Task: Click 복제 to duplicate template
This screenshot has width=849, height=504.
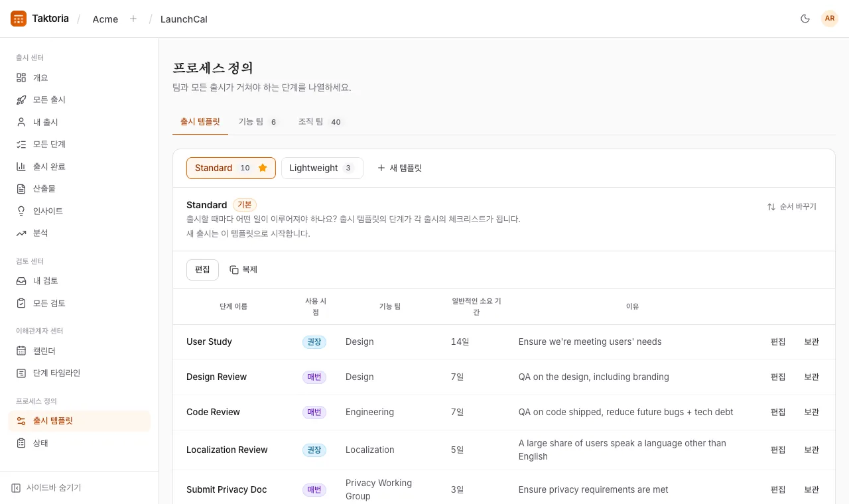Action: click(243, 270)
